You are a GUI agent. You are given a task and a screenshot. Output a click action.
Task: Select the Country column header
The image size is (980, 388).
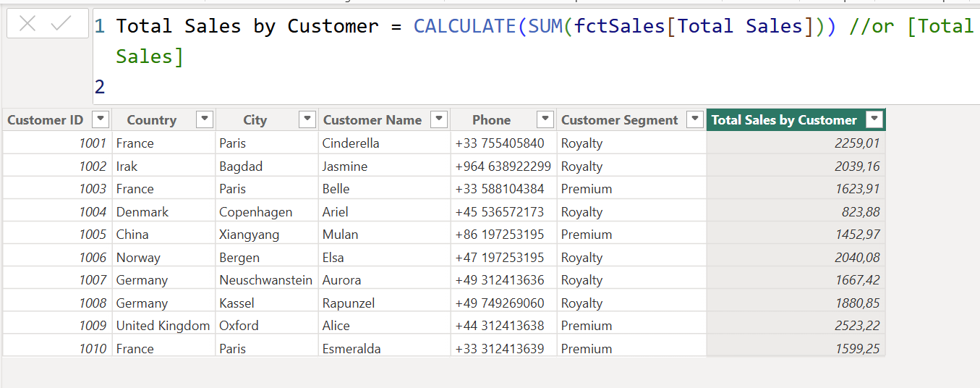point(151,120)
